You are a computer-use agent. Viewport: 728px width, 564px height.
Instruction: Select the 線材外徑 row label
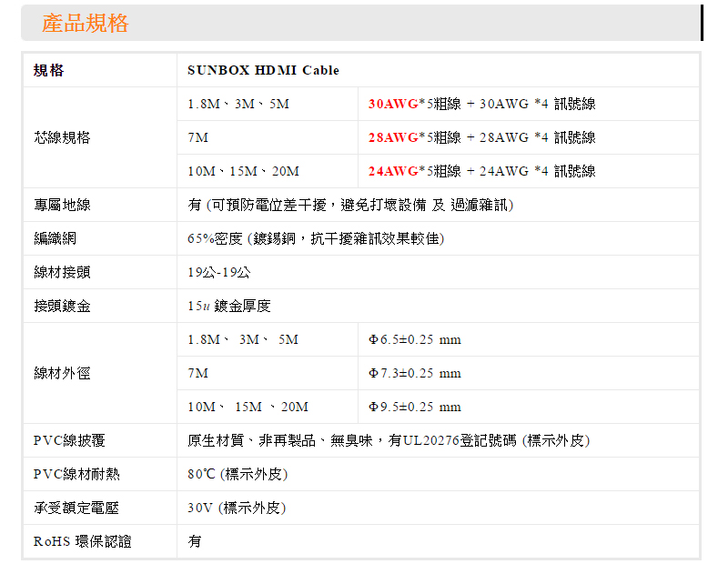click(62, 373)
